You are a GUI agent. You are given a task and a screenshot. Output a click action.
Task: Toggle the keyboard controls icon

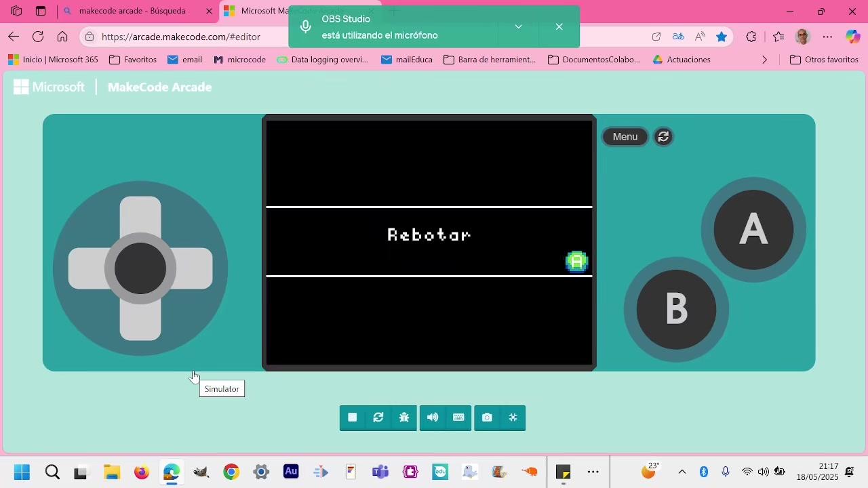click(458, 418)
